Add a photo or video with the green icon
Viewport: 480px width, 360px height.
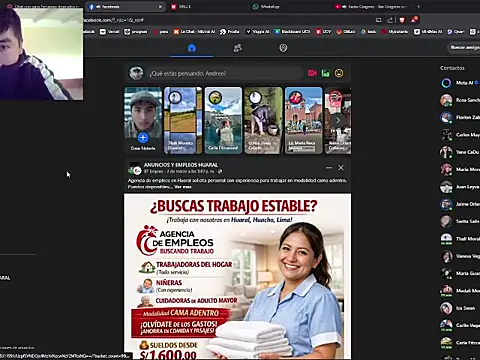326,73
